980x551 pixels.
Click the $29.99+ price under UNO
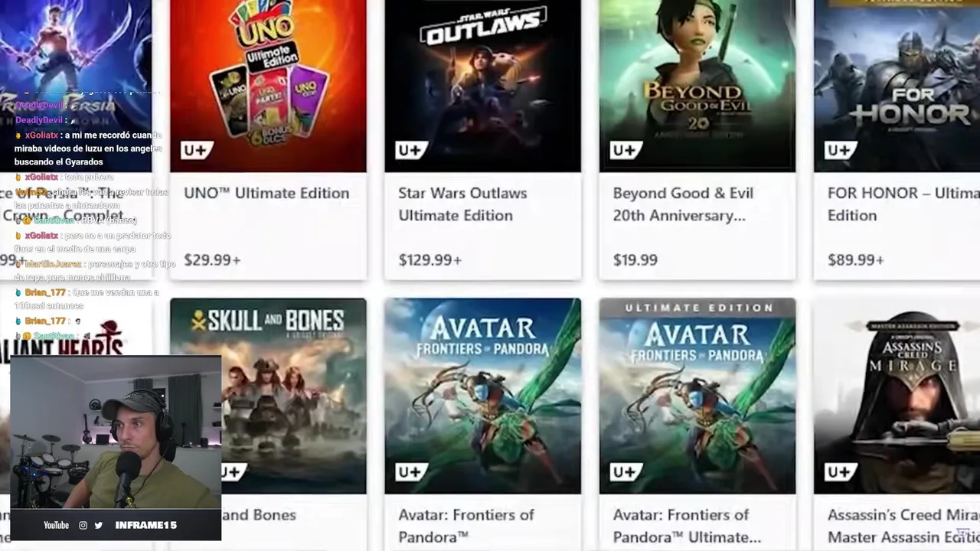(x=212, y=260)
